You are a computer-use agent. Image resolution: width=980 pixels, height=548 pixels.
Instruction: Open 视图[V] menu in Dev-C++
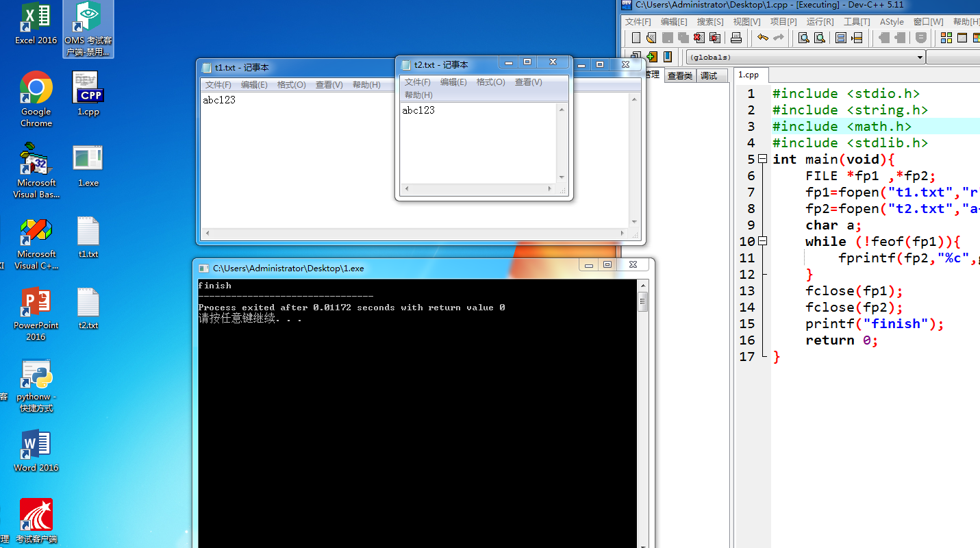[x=746, y=22]
